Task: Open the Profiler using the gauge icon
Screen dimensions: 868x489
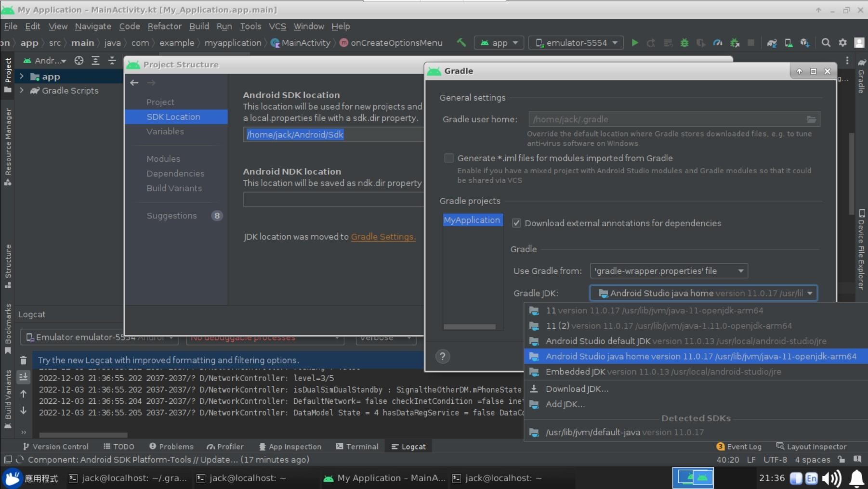Action: tap(717, 42)
